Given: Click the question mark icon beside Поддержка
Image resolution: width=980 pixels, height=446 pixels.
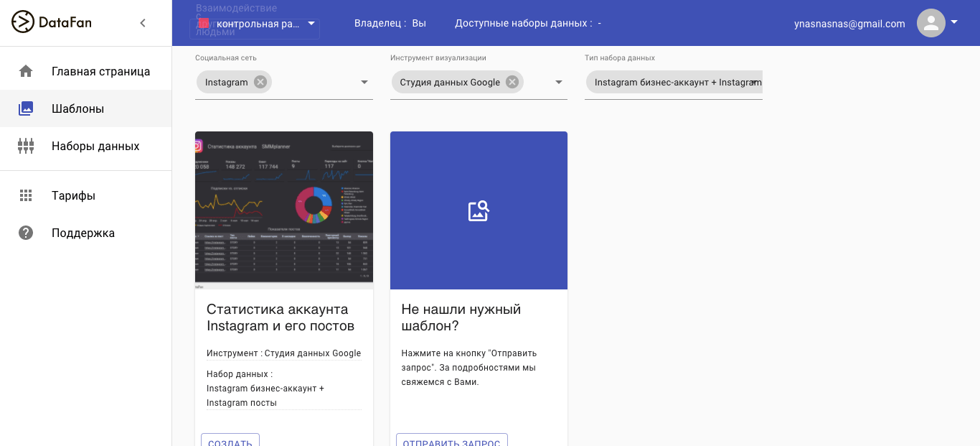Looking at the screenshot, I should 26,233.
